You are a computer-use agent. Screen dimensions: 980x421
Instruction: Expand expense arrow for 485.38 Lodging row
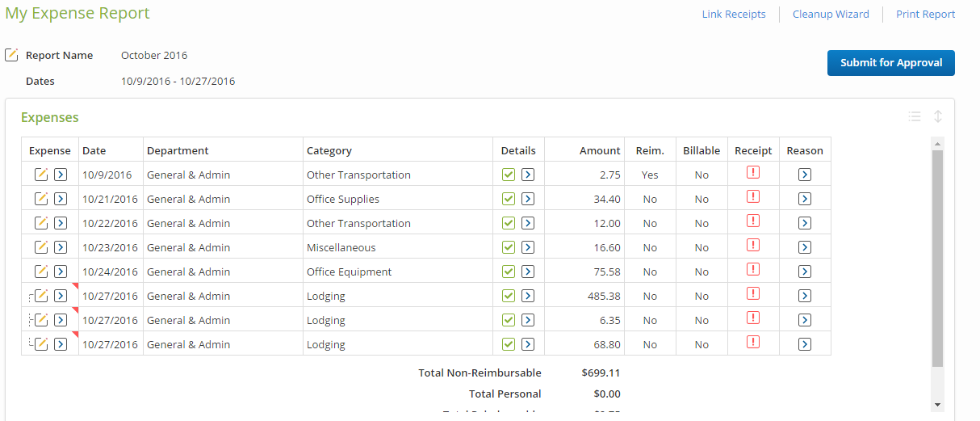pos(61,296)
